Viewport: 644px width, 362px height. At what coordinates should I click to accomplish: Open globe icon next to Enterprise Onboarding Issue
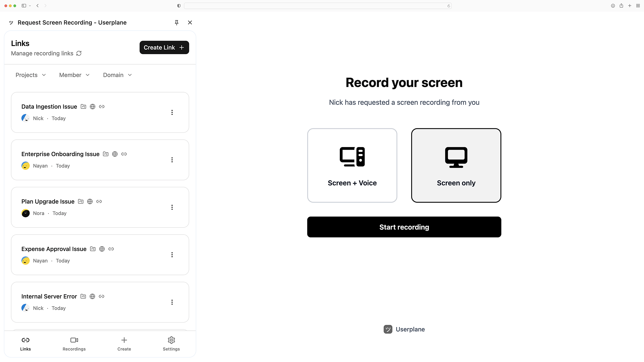[115, 154]
